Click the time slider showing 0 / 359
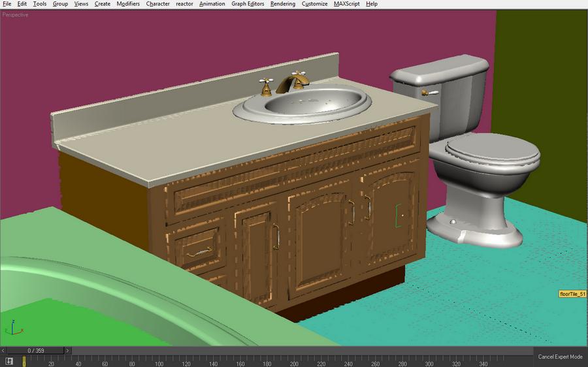Viewport: 588px width, 367px height. (x=35, y=351)
